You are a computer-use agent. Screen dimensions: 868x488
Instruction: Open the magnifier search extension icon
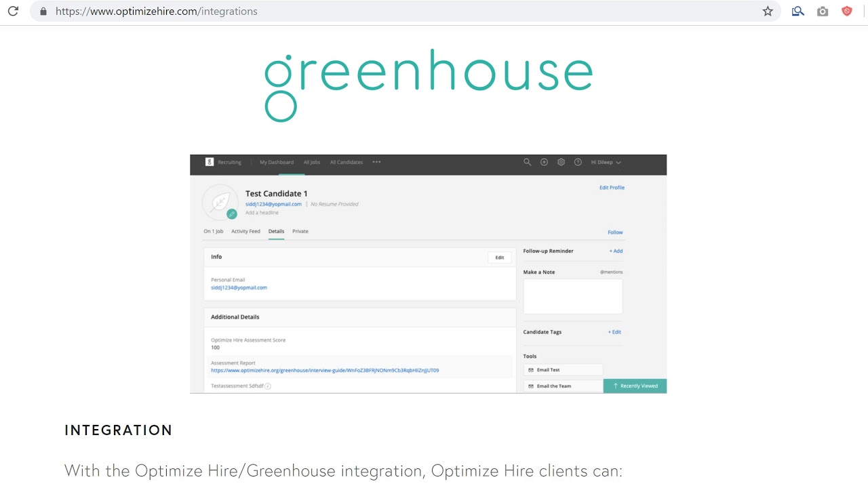tap(798, 11)
